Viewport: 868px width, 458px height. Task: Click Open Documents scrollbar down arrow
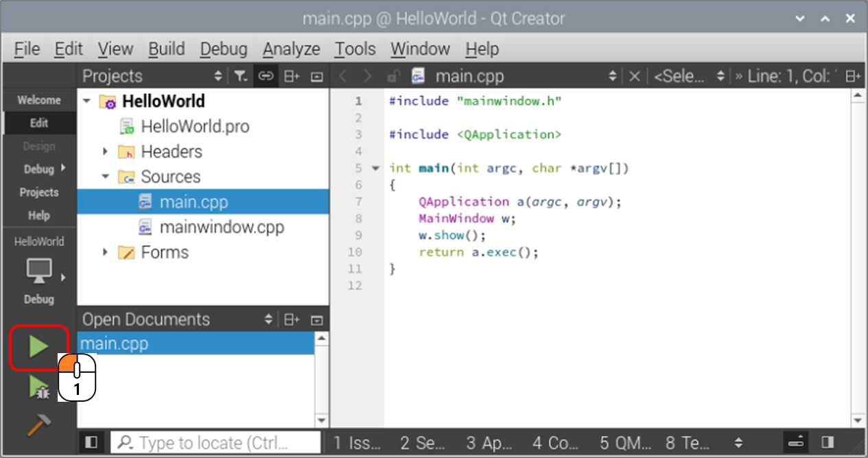(x=322, y=420)
